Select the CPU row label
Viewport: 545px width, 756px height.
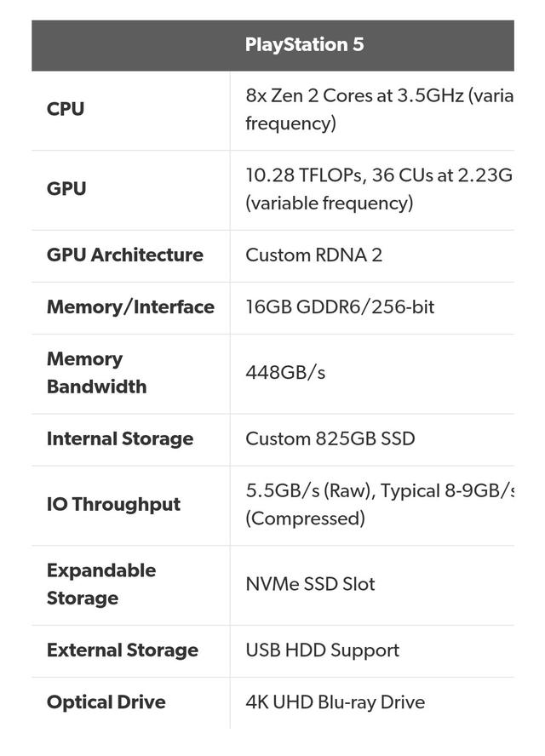click(66, 109)
